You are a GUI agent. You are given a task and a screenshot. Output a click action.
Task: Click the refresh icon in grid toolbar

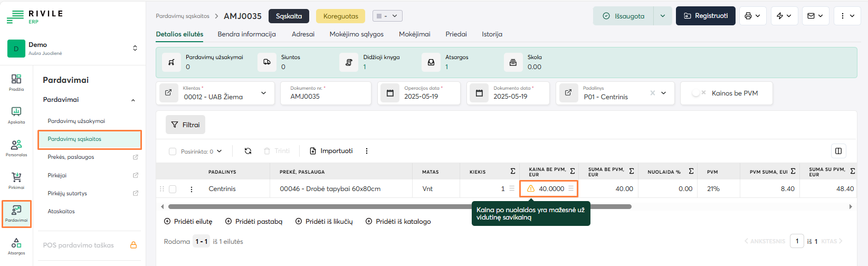[x=248, y=151]
